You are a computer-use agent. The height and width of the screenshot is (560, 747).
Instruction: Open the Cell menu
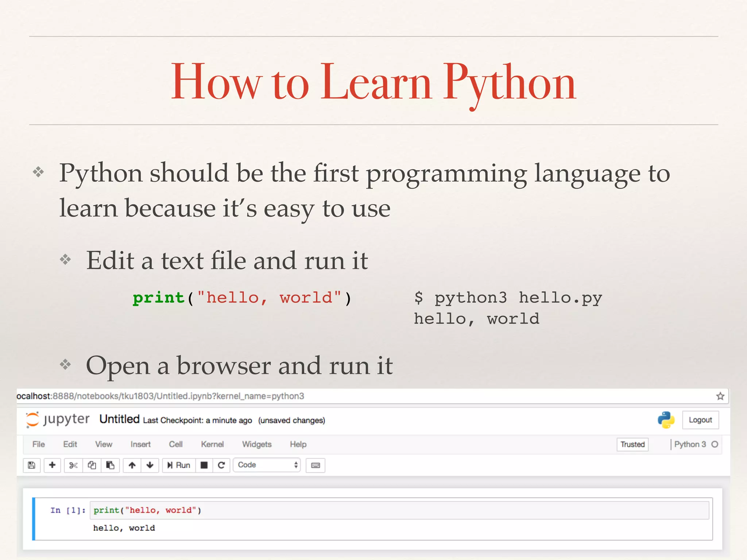[x=176, y=444]
